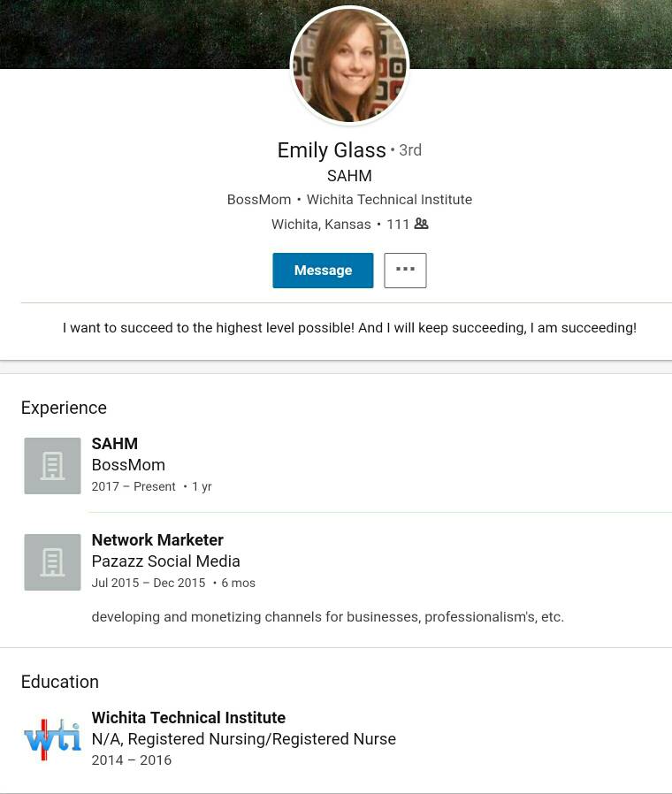Open the Network Marketer position entry
Screen dimensions: 672x794
click(x=157, y=540)
